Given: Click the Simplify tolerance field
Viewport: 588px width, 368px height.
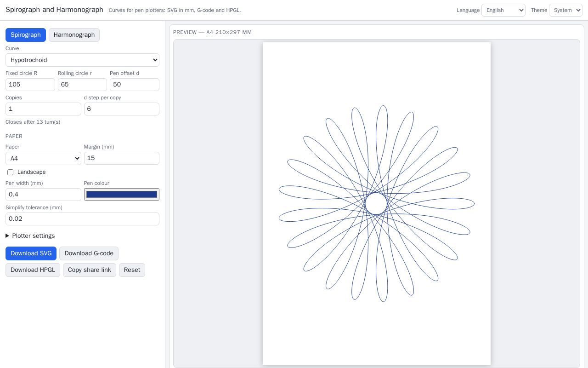Looking at the screenshot, I should (x=82, y=219).
